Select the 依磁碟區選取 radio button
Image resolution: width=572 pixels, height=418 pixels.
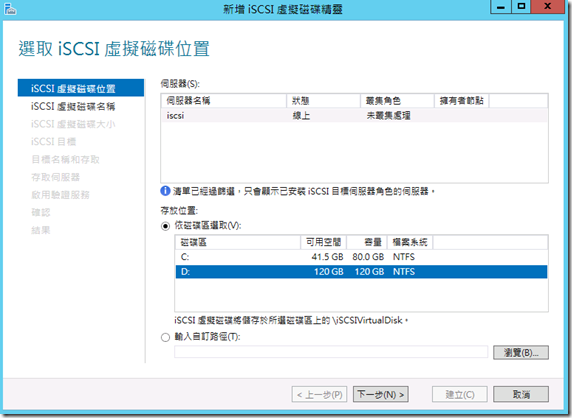pyautogui.click(x=165, y=226)
